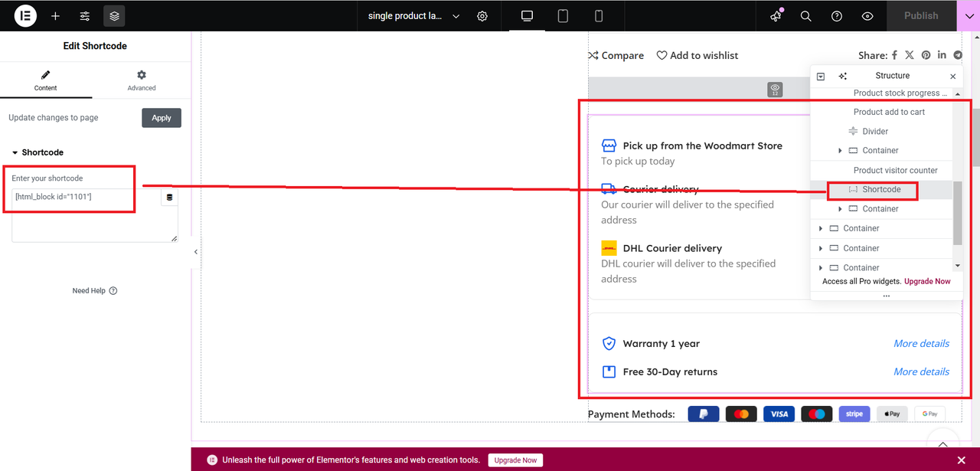The width and height of the screenshot is (980, 471).
Task: Click the Visa payment icon
Action: click(x=779, y=414)
